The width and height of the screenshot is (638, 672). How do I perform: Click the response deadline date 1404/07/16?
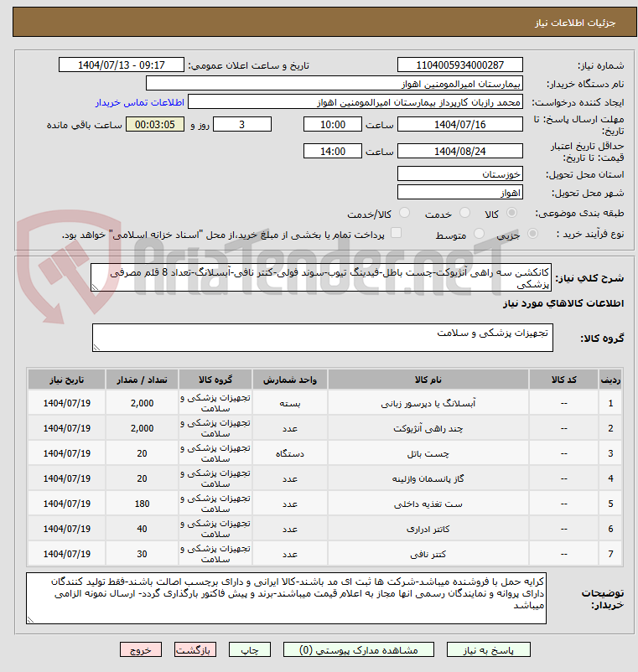tap(460, 124)
